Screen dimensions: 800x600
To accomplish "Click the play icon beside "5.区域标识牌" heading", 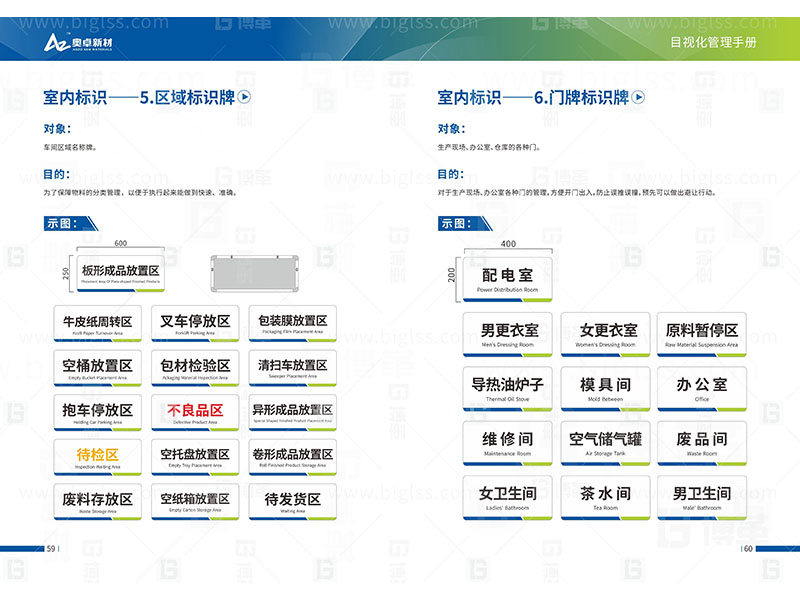I will click(x=243, y=97).
